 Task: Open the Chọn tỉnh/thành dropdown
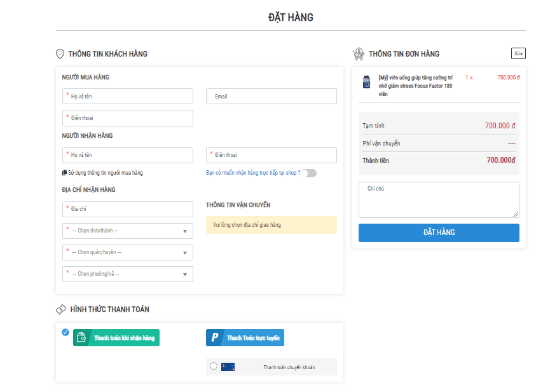128,231
